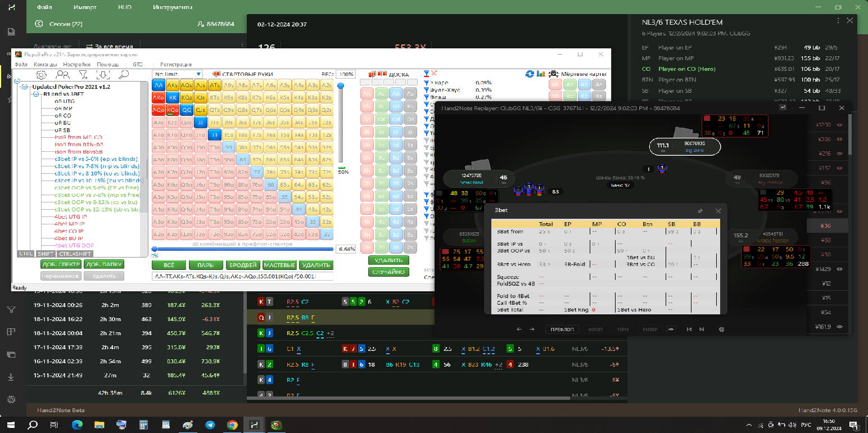Open the За всё время date range selector
The image size is (868, 433).
tap(110, 47)
